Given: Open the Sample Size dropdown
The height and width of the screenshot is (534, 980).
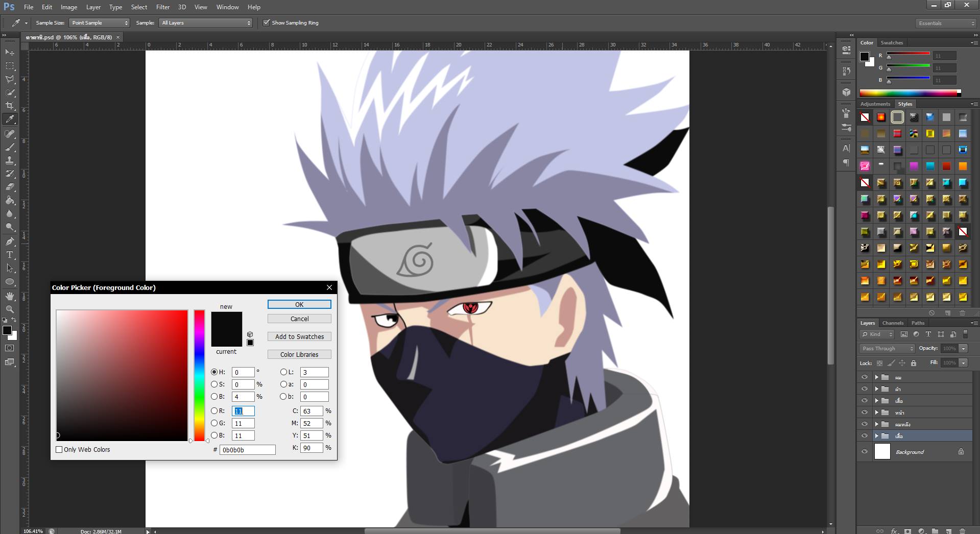Looking at the screenshot, I should coord(99,23).
